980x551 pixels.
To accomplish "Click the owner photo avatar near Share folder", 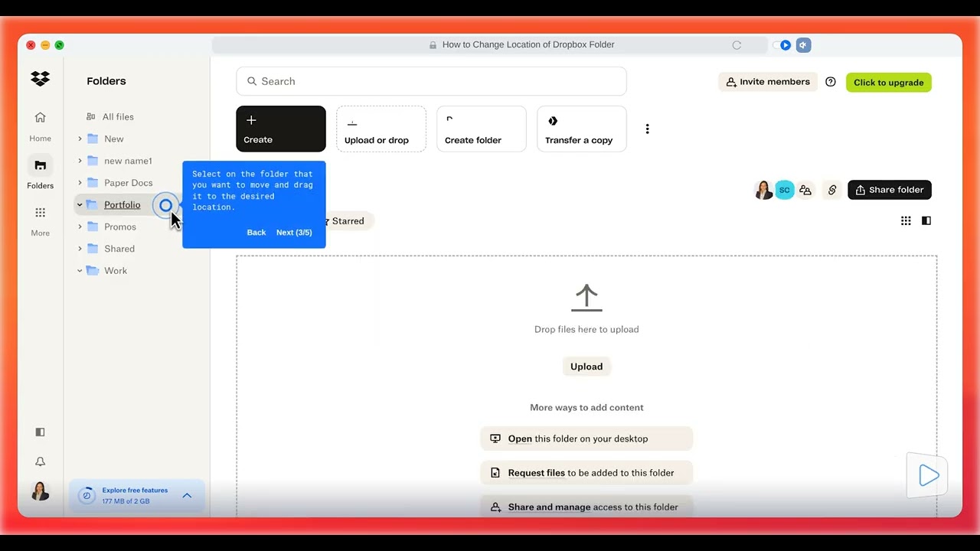I will point(764,190).
